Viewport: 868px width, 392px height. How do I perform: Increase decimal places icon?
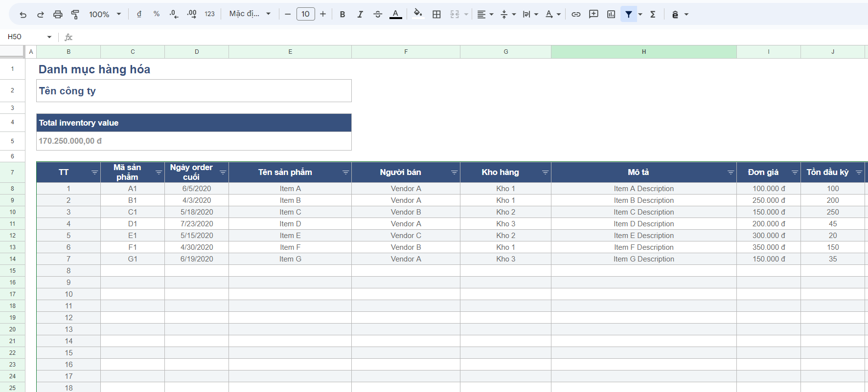(x=192, y=14)
